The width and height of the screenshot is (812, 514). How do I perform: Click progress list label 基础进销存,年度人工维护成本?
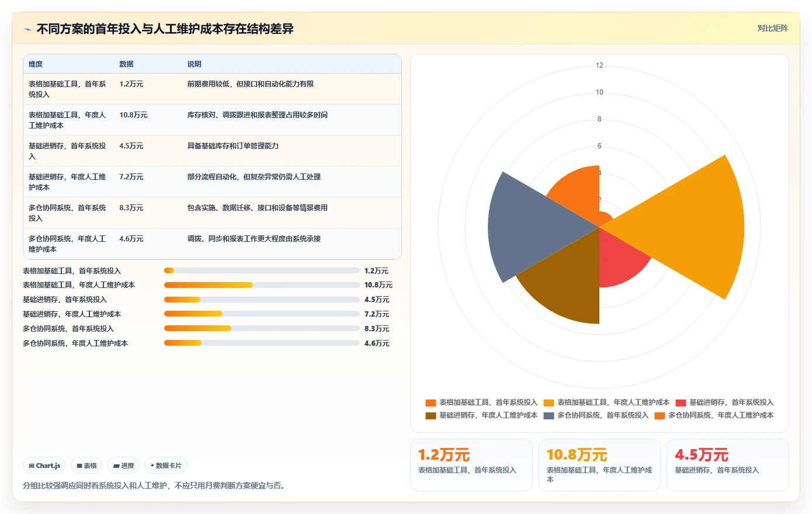click(72, 314)
